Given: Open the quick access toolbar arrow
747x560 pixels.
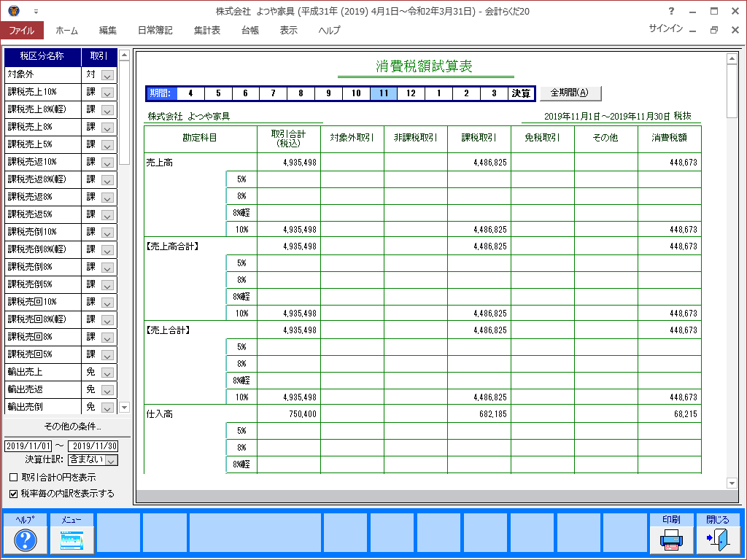Looking at the screenshot, I should tap(36, 12).
